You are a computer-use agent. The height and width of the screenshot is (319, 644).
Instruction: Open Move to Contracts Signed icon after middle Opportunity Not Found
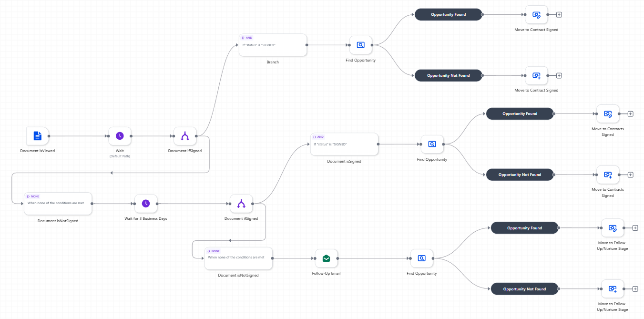pos(608,175)
